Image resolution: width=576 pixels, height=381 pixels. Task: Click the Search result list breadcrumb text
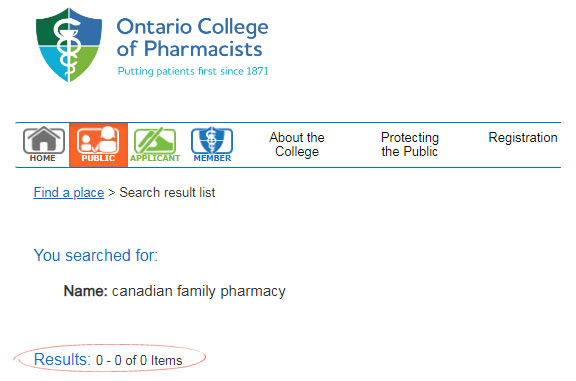pyautogui.click(x=167, y=193)
